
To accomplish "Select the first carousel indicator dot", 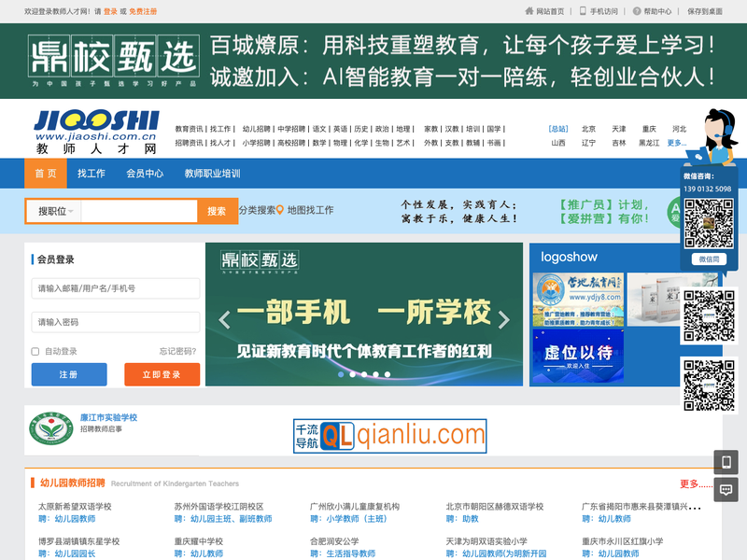I will coord(340,374).
